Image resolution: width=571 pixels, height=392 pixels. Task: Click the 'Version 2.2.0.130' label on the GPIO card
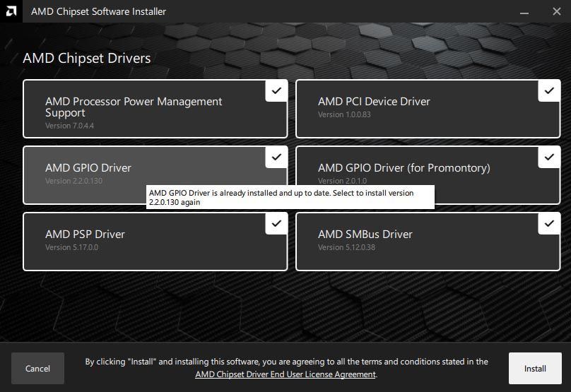73,181
